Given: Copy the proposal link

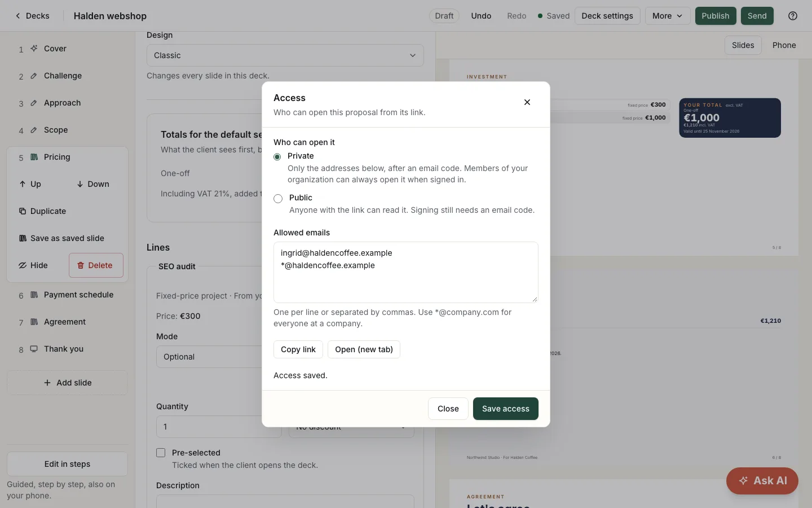Looking at the screenshot, I should pos(298,349).
